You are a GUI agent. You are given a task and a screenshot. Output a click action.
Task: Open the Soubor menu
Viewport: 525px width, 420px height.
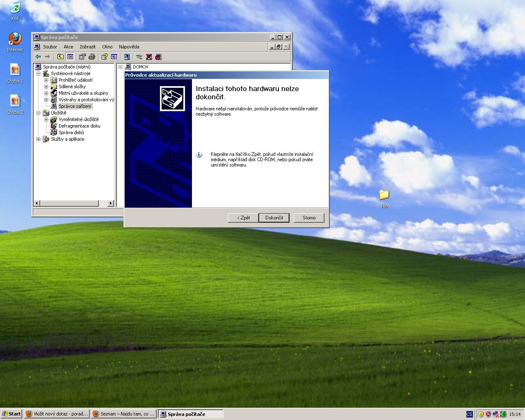(50, 47)
